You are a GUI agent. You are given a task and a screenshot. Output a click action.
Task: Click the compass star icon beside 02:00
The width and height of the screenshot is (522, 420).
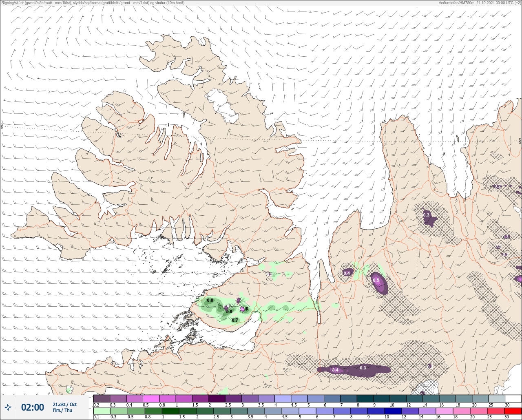tap(8, 407)
